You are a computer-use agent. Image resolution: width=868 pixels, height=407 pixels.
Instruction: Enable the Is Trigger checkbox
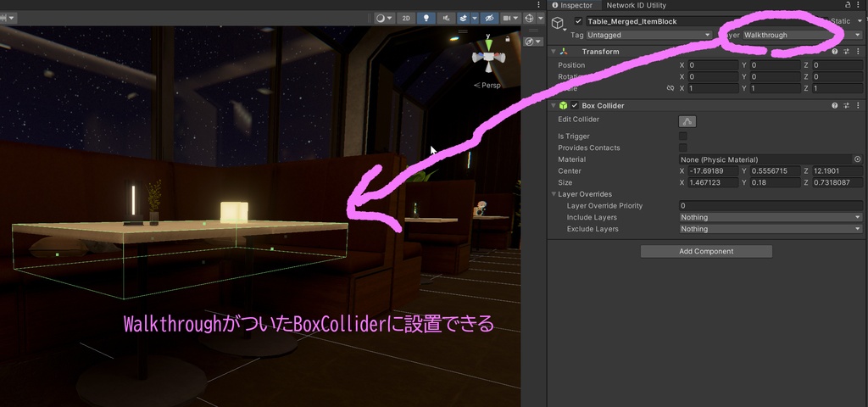683,137
